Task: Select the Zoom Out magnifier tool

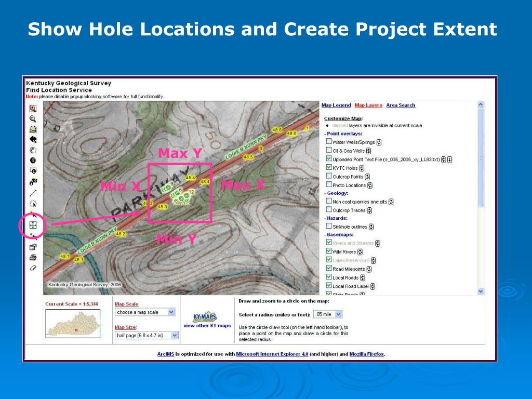Action: click(33, 119)
